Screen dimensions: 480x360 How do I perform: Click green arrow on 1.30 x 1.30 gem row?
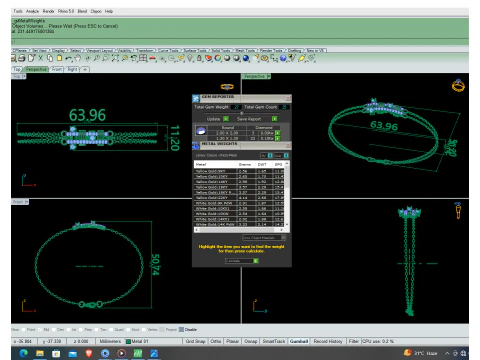[x=277, y=138]
